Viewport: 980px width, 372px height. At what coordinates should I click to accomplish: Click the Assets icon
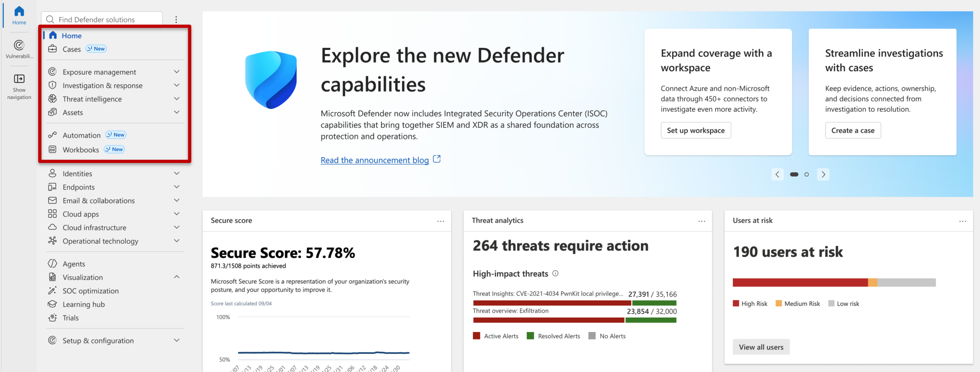pos(52,112)
